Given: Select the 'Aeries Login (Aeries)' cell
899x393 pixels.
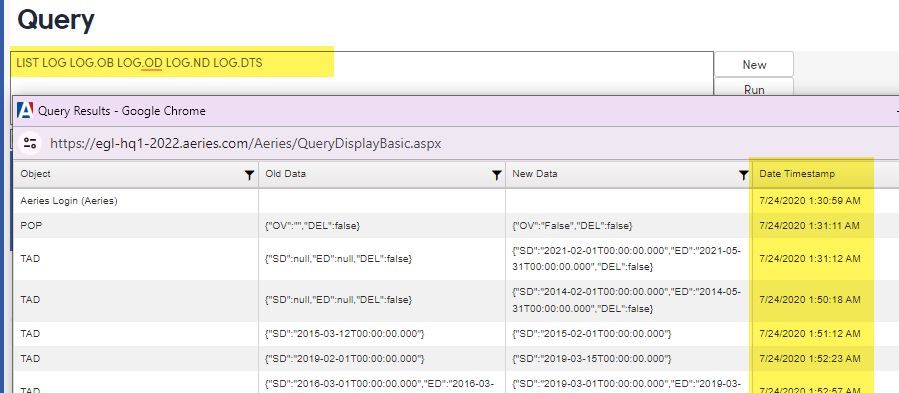Looking at the screenshot, I should pyautogui.click(x=136, y=201).
